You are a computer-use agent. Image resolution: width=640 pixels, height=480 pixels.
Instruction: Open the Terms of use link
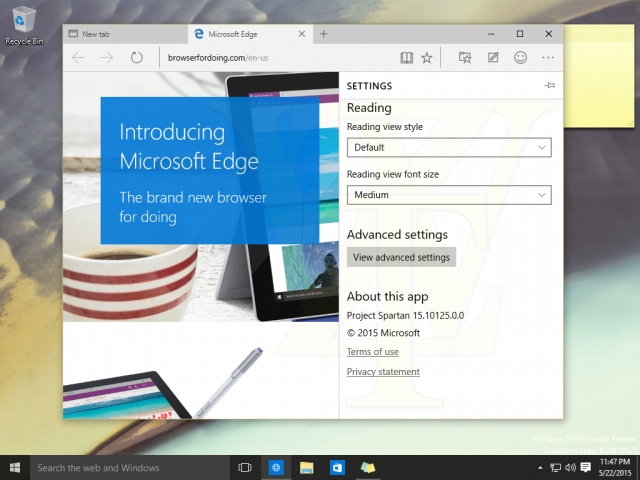click(373, 352)
